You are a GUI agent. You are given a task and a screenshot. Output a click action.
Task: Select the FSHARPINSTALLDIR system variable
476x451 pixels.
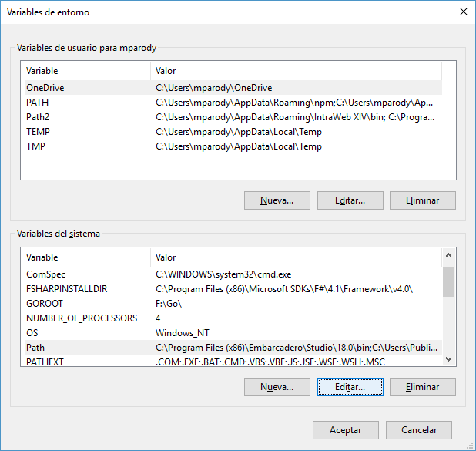pyautogui.click(x=233, y=289)
